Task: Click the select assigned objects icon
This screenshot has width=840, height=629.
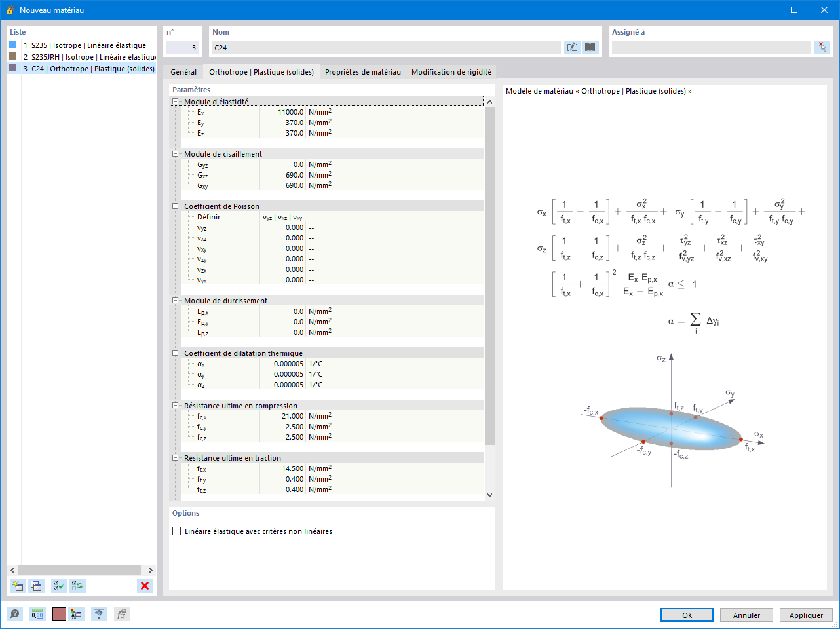Action: tap(822, 47)
